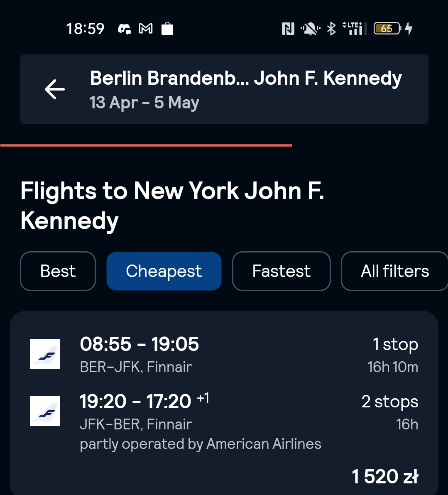Tap the battery indicator showing 65

point(387,28)
